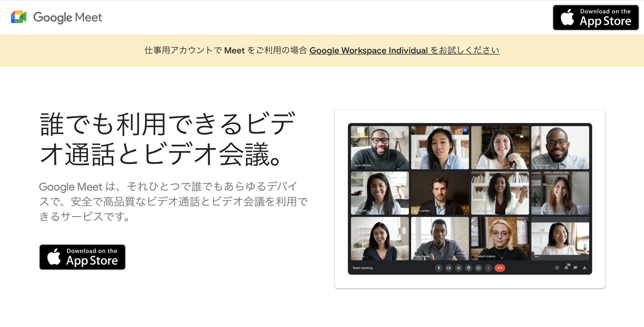Click App Store button below the description

(x=82, y=257)
